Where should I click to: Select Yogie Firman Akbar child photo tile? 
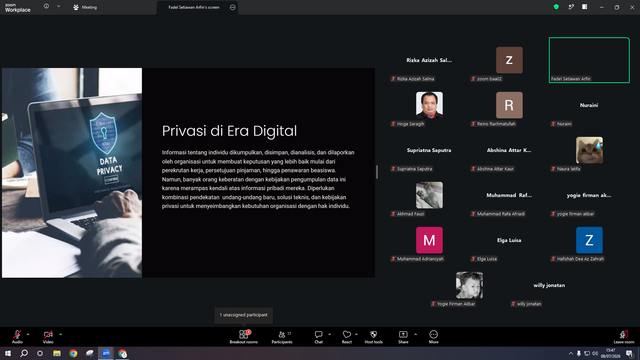pos(469,285)
